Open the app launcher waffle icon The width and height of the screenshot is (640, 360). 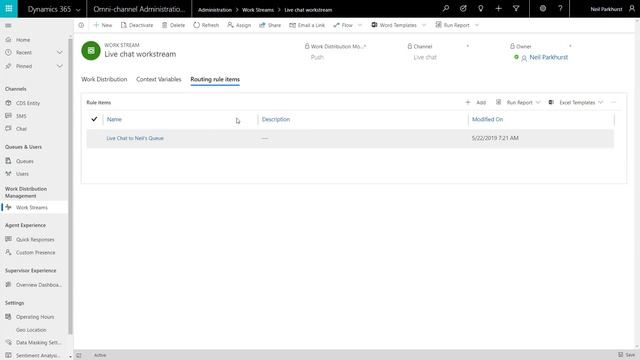pos(9,9)
